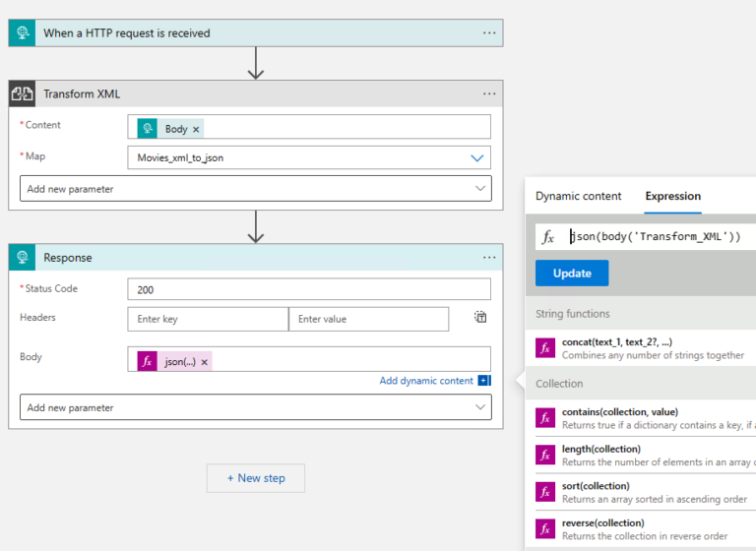
Task: Click the fx icon beside contains function
Action: pos(545,418)
